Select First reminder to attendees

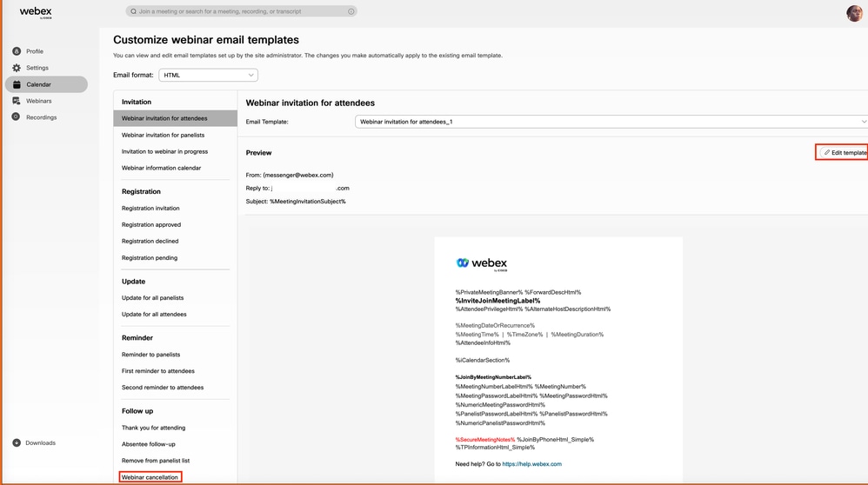click(x=157, y=371)
